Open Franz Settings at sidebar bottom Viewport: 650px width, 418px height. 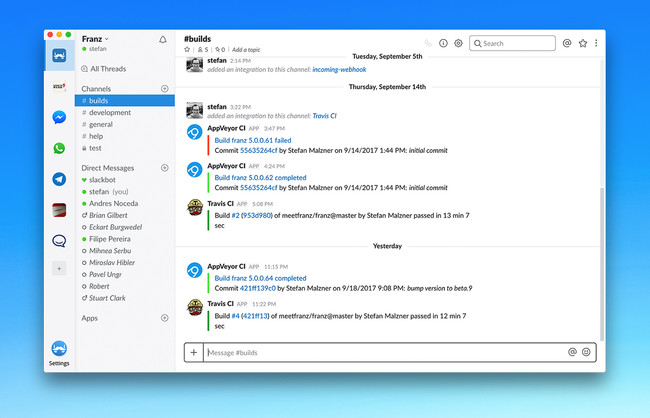pyautogui.click(x=59, y=353)
